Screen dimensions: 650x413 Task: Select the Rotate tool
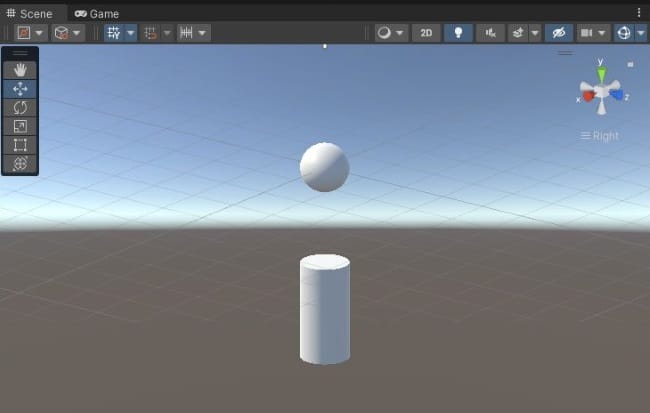click(20, 107)
